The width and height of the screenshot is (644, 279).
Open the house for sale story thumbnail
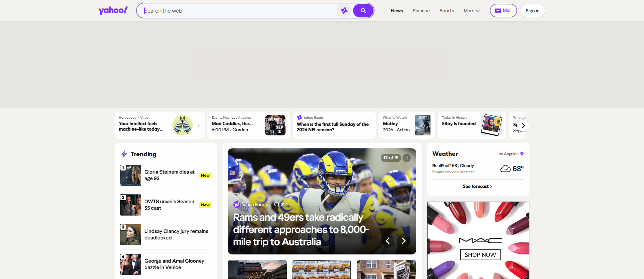point(386,269)
